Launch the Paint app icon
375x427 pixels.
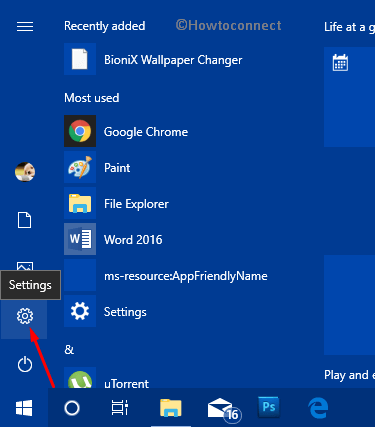pos(80,167)
